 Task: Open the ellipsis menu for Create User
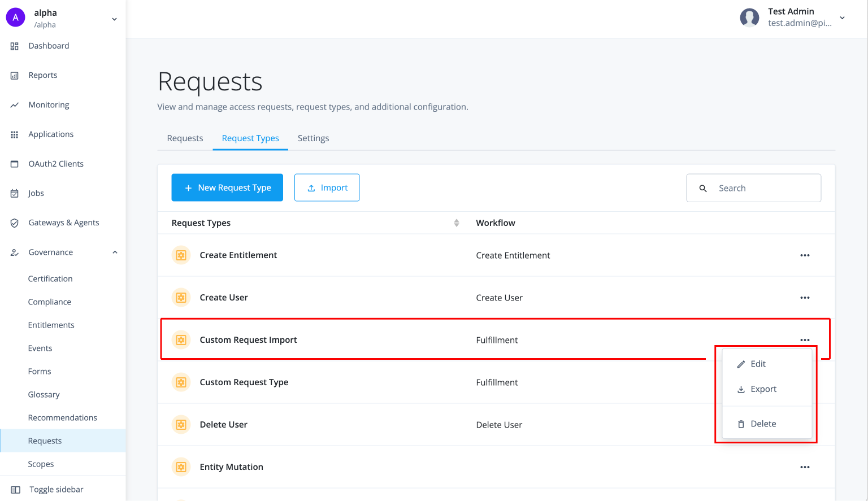805,298
